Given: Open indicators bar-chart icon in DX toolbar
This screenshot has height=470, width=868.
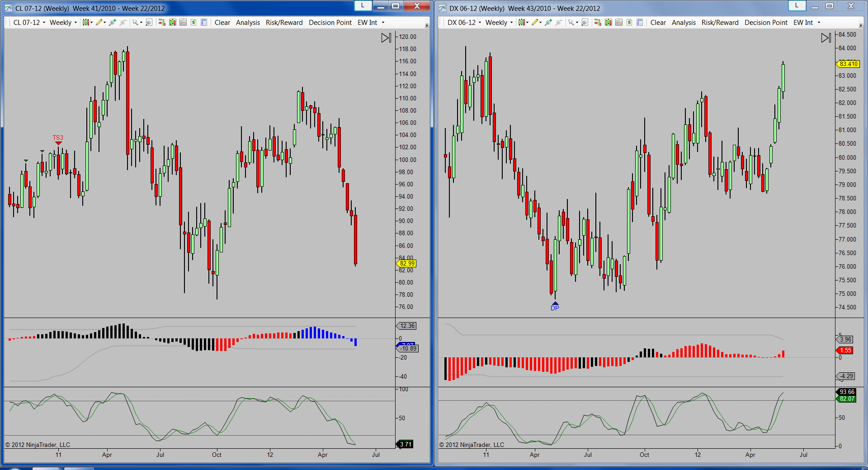Looking at the screenshot, I should 609,22.
